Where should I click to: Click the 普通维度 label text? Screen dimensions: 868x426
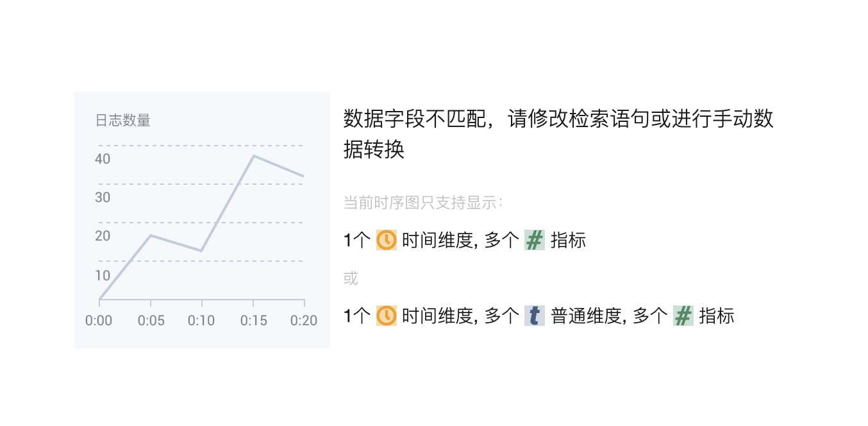click(x=586, y=315)
